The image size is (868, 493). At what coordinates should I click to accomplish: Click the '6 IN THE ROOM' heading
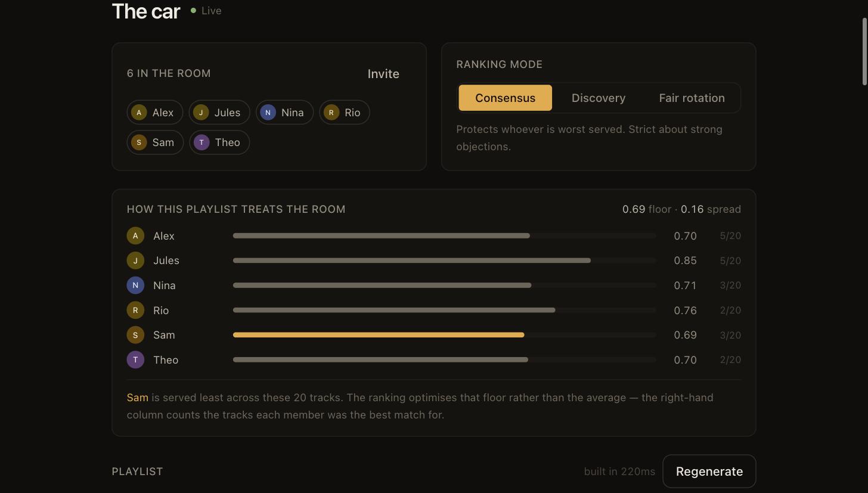point(169,73)
